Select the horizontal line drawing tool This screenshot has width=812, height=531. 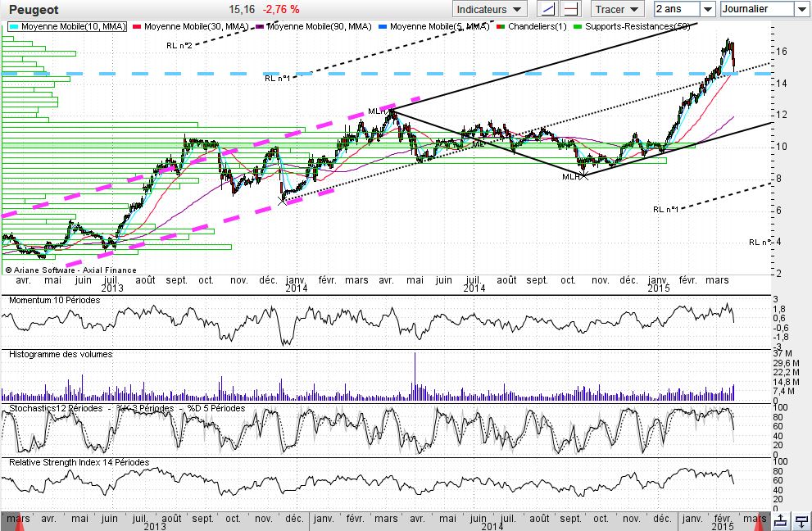(572, 10)
